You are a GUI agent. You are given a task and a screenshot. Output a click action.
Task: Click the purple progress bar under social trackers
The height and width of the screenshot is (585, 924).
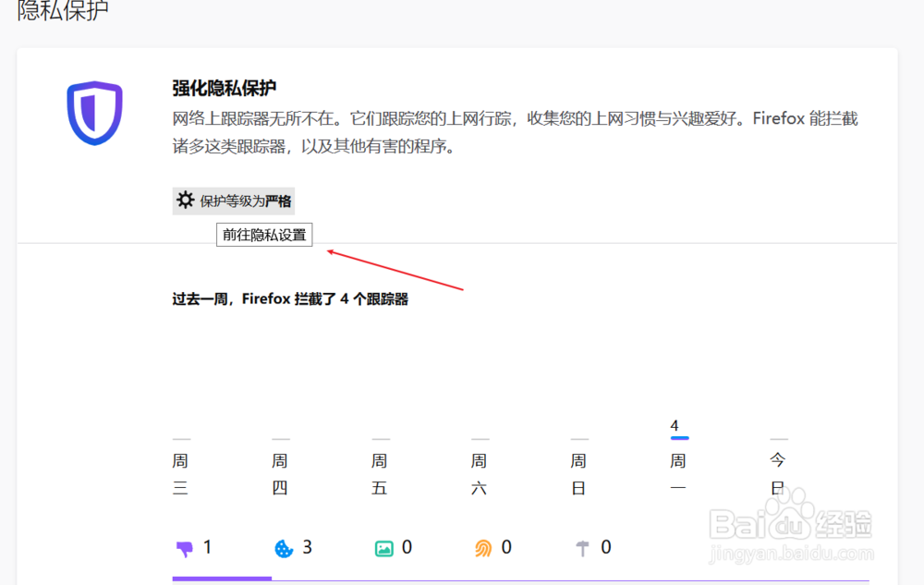coord(222,579)
